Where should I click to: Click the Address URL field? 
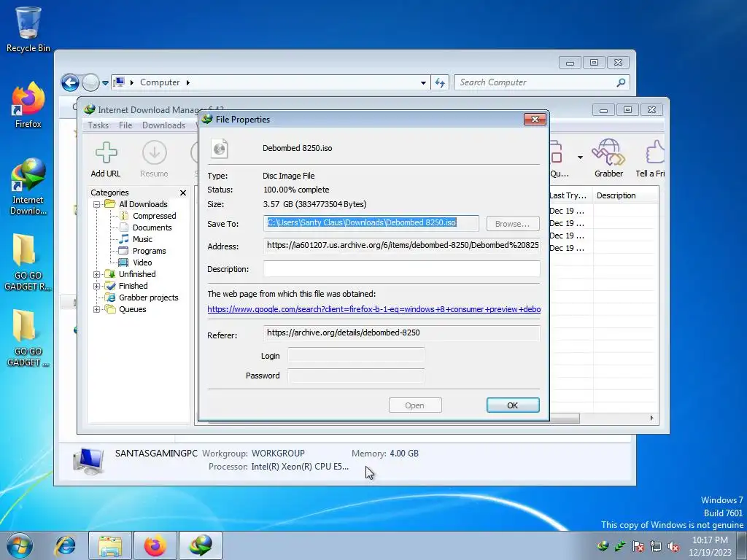tap(402, 245)
